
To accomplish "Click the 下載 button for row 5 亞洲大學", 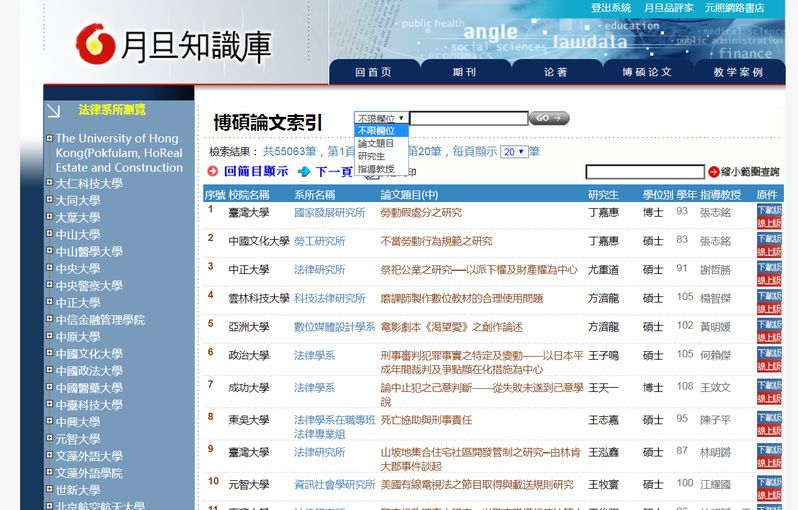I will pos(769,326).
